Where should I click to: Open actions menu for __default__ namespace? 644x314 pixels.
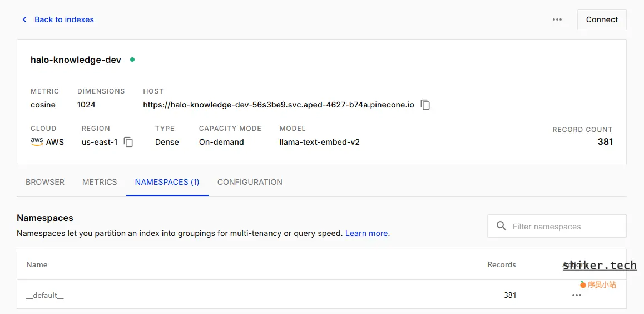point(577,295)
